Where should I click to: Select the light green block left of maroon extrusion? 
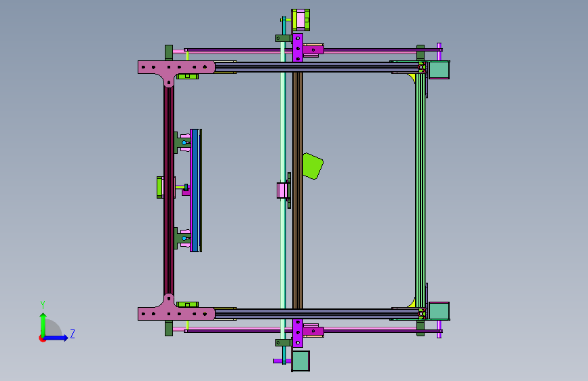pos(160,187)
